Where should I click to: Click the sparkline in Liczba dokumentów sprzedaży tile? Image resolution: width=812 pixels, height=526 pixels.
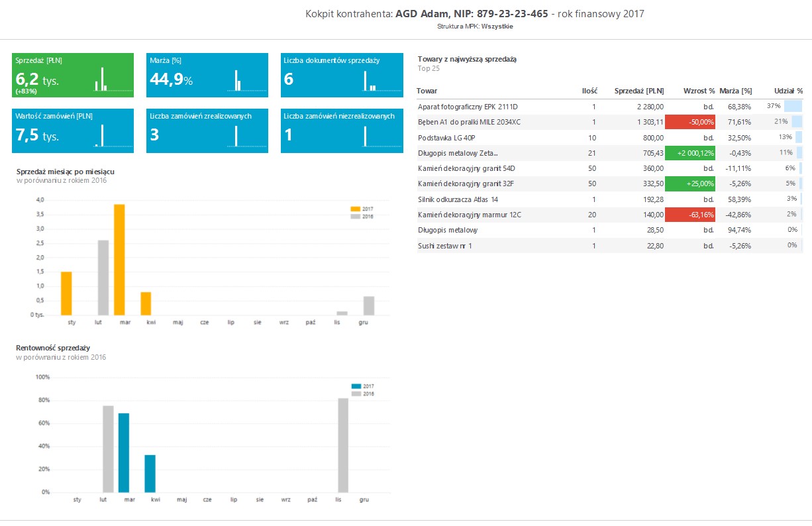pos(381,81)
